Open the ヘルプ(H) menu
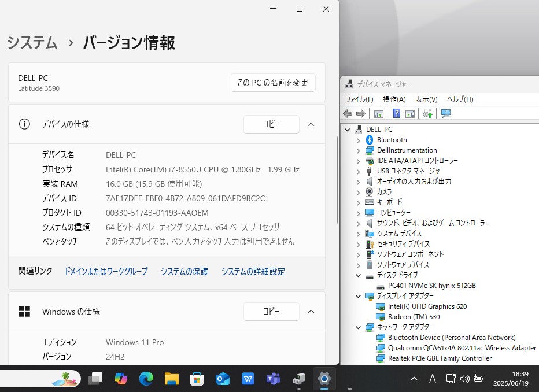 click(x=460, y=99)
